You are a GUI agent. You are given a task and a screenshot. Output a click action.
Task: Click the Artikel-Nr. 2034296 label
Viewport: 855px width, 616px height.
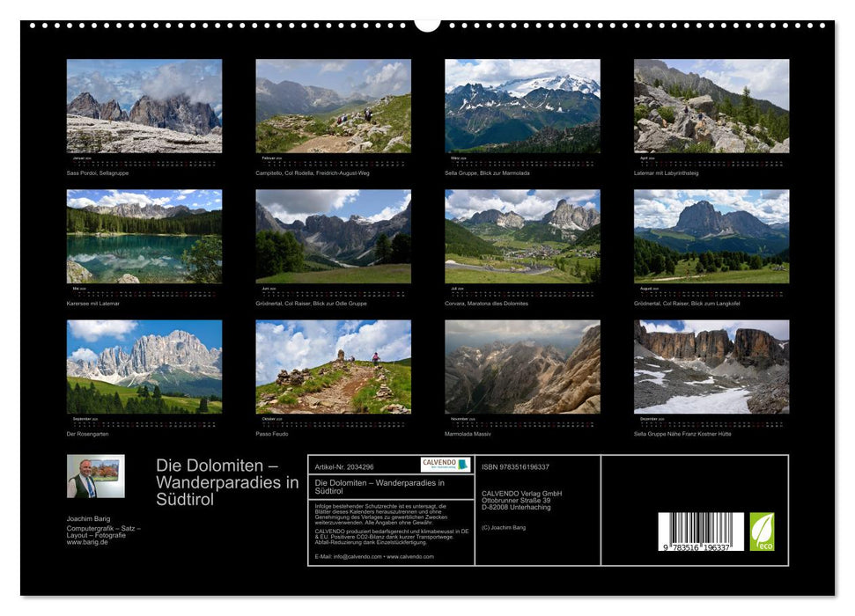(x=344, y=466)
